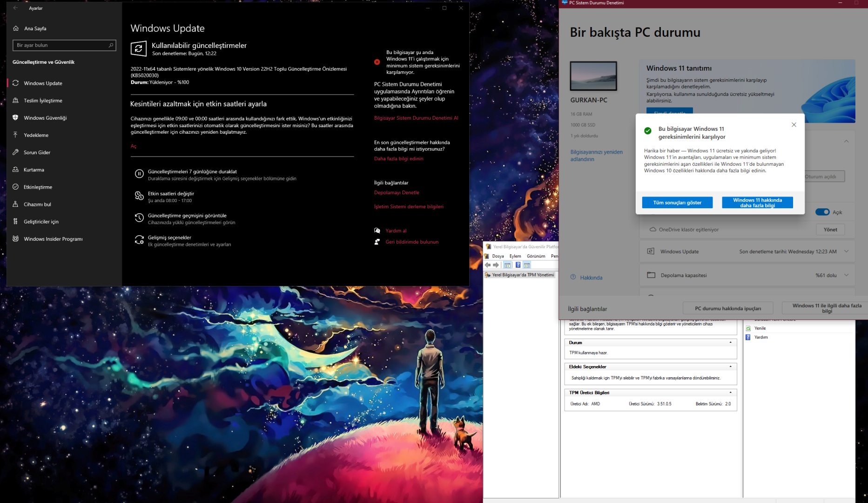Click the Kurtarma sidebar icon
Screen dimensions: 868x503
point(15,170)
